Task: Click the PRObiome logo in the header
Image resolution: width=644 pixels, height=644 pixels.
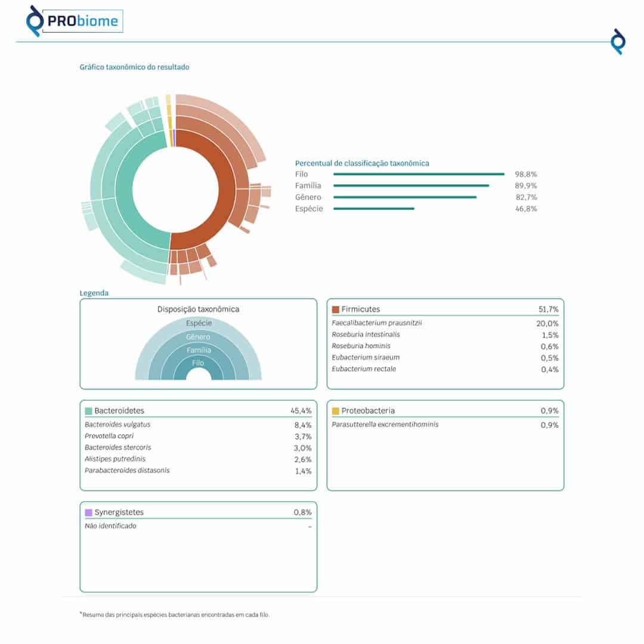Action: point(74,21)
